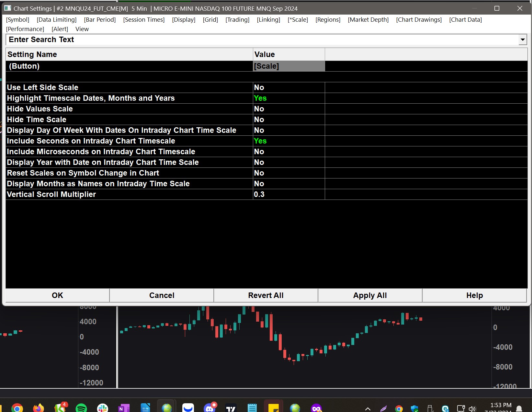This screenshot has width=532, height=412.
Task: Toggle Use Left Side Scale value
Action: pos(289,87)
